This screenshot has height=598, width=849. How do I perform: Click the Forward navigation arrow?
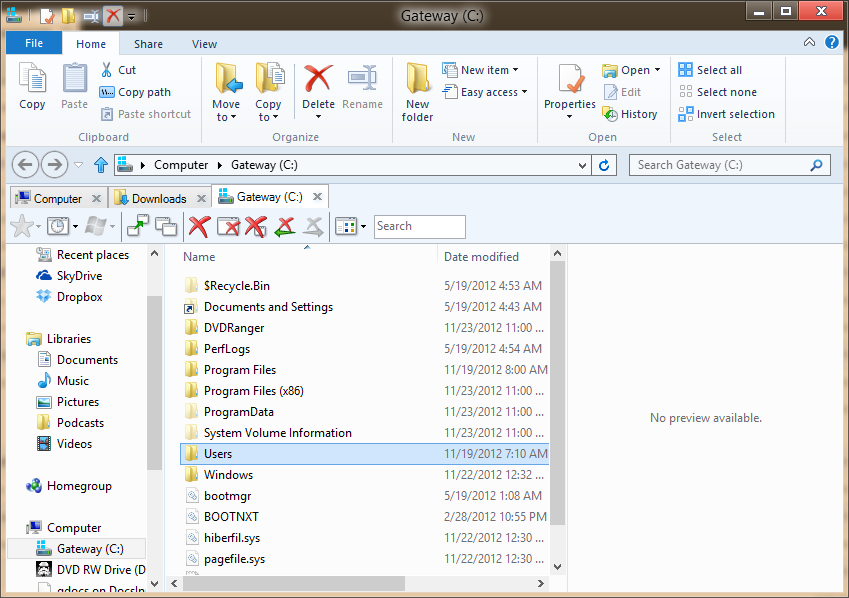coord(55,165)
